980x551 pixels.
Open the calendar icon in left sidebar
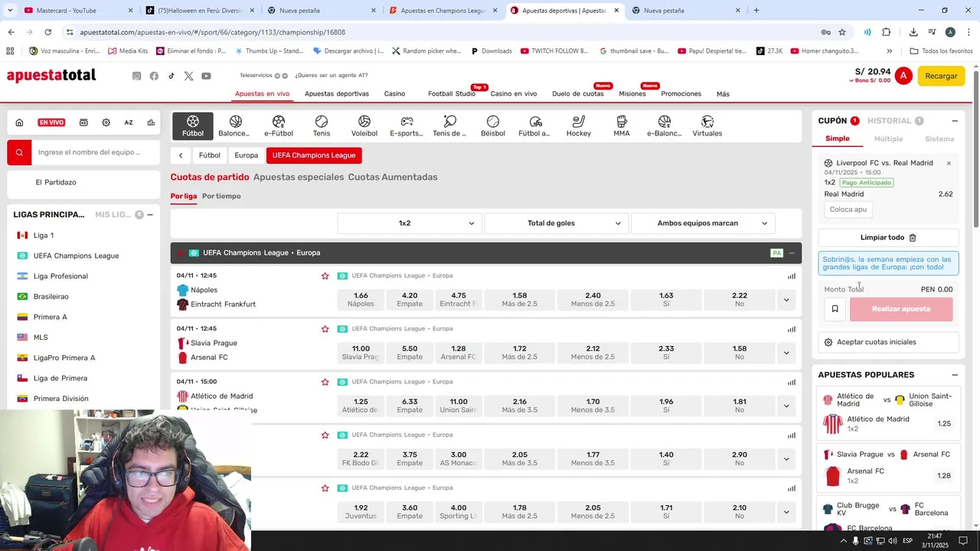[83, 122]
